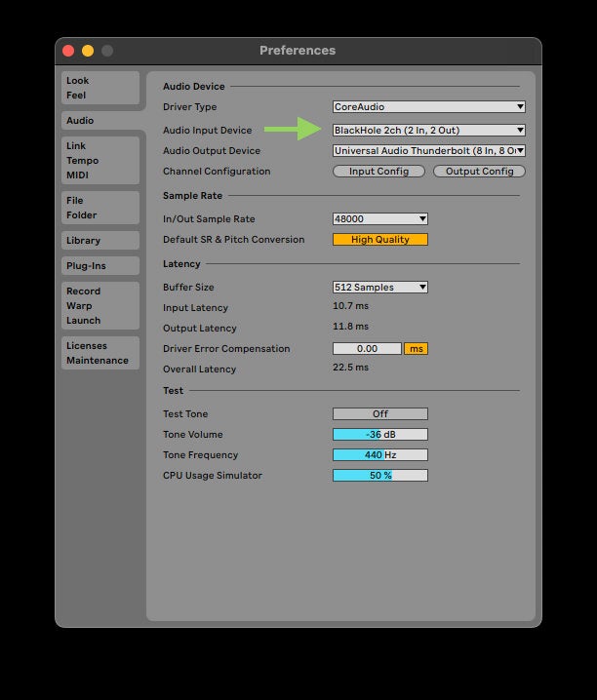597x700 pixels.
Task: Adjust the CPU Usage Simulator 50 % slider
Action: tap(380, 476)
